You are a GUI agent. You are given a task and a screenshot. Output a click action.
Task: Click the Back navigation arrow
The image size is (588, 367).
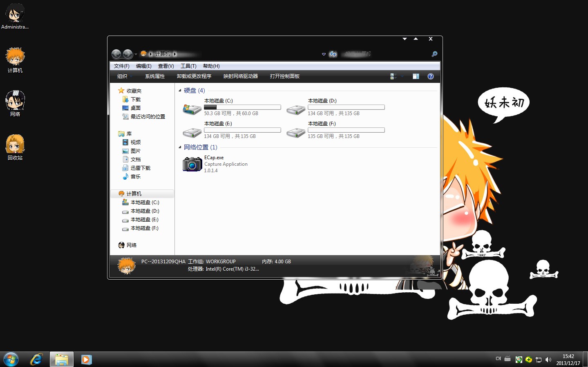(x=116, y=54)
